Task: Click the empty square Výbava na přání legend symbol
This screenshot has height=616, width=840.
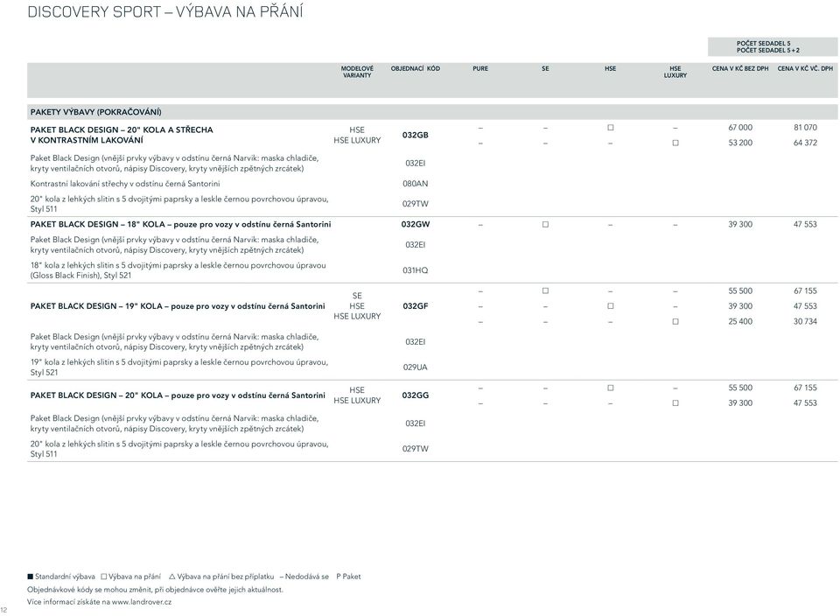Action: click(104, 577)
